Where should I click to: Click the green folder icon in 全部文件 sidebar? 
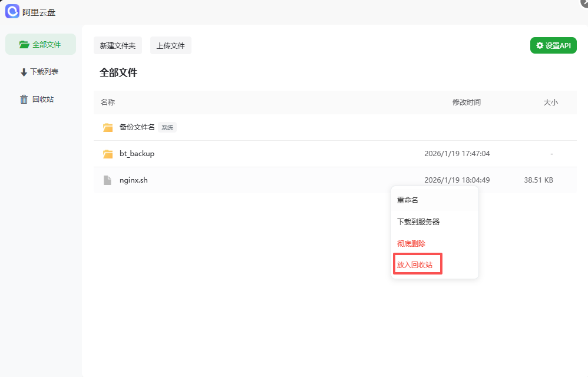23,44
